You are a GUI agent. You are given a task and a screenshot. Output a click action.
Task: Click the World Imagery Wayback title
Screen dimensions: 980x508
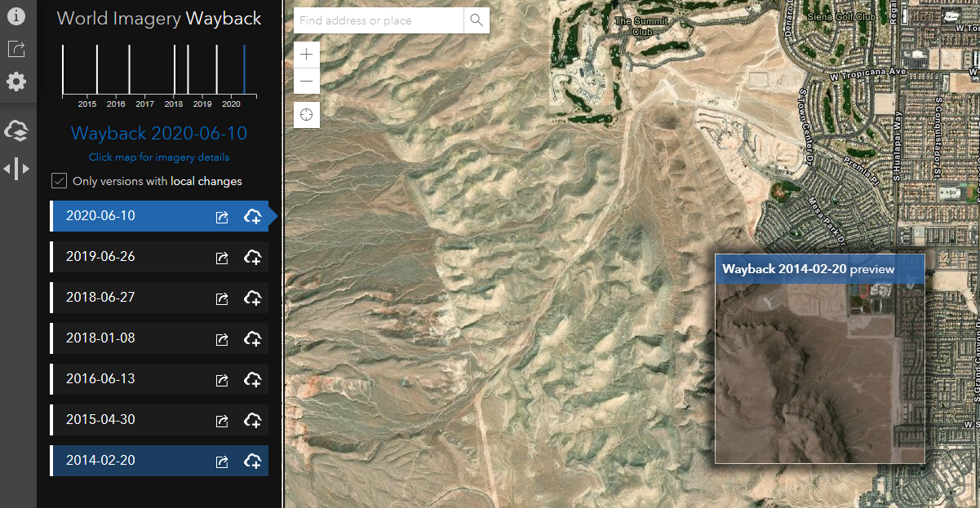(x=159, y=19)
